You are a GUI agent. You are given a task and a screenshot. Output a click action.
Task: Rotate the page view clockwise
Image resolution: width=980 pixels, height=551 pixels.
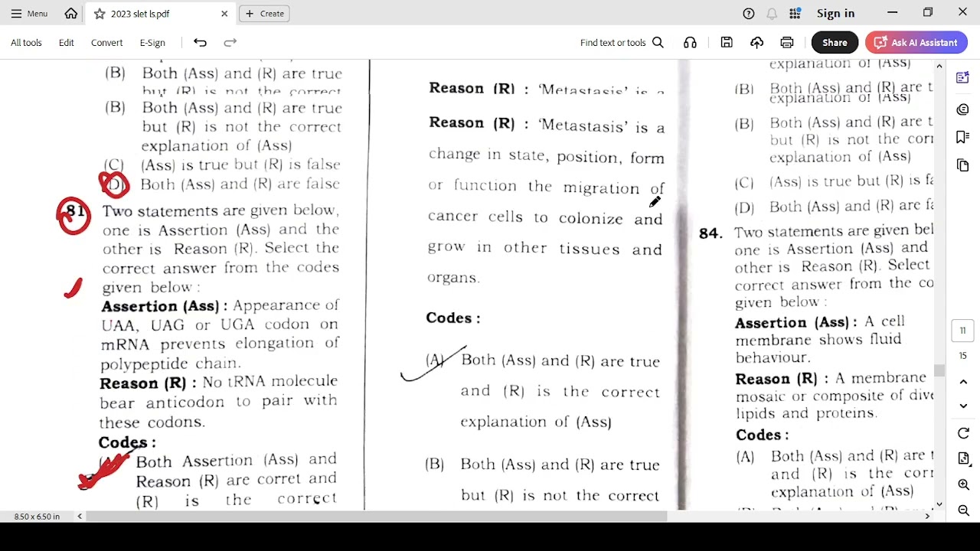(x=963, y=434)
